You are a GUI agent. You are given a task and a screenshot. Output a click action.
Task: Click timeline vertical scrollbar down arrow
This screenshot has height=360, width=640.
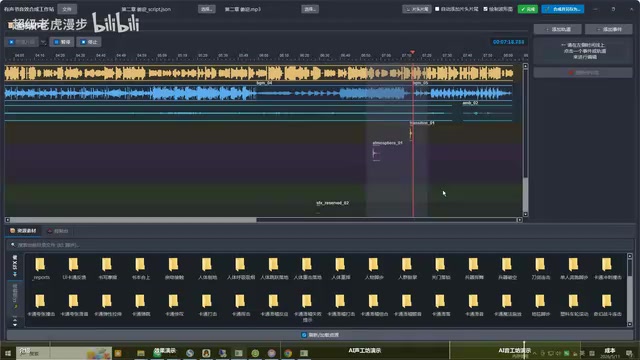click(x=525, y=214)
